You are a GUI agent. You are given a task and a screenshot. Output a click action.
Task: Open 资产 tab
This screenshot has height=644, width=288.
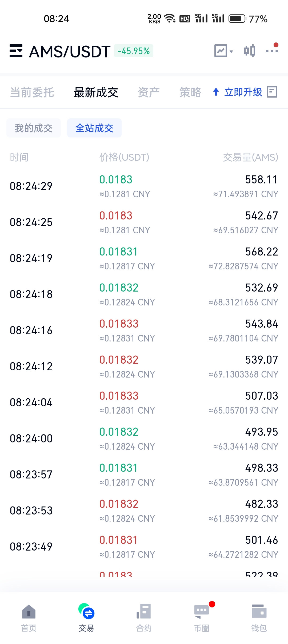tap(149, 92)
